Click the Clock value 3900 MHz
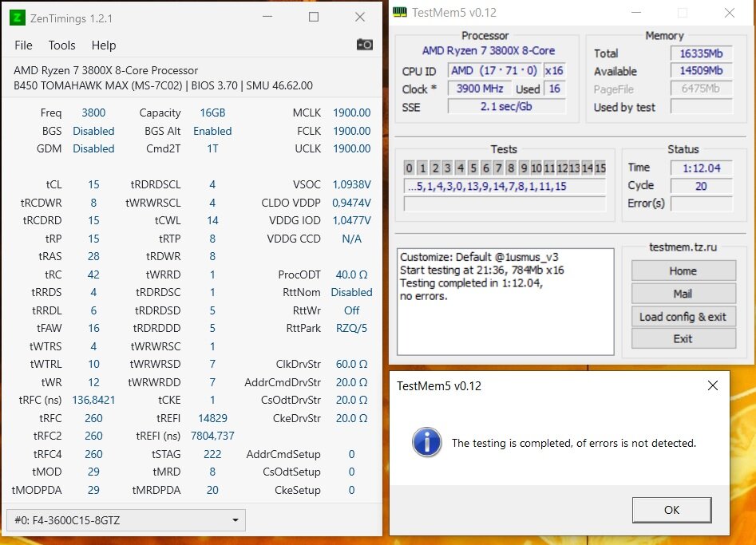The width and height of the screenshot is (756, 545). pos(480,89)
